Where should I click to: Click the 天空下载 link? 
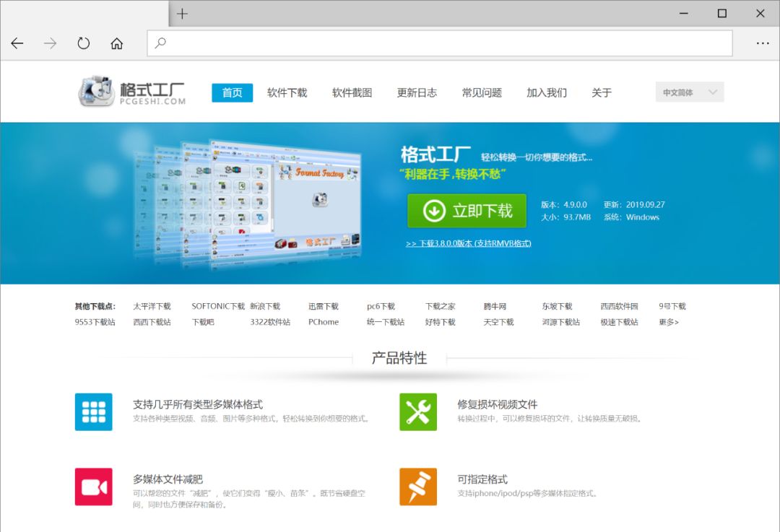click(x=498, y=322)
